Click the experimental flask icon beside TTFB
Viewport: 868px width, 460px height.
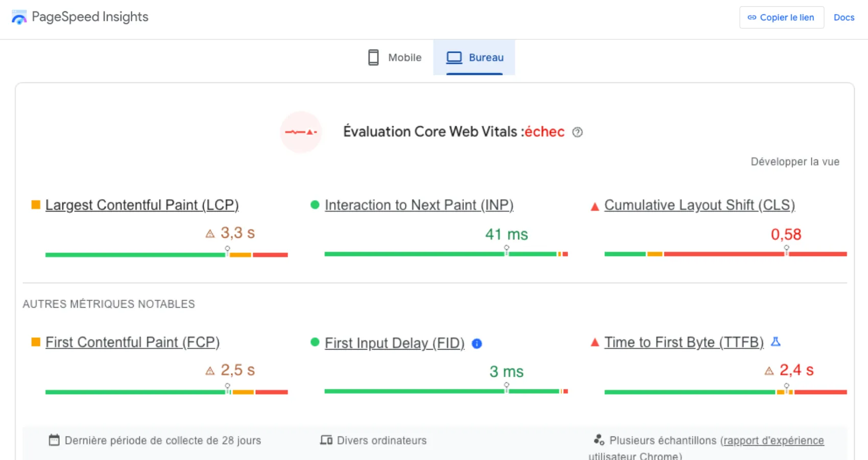(776, 341)
